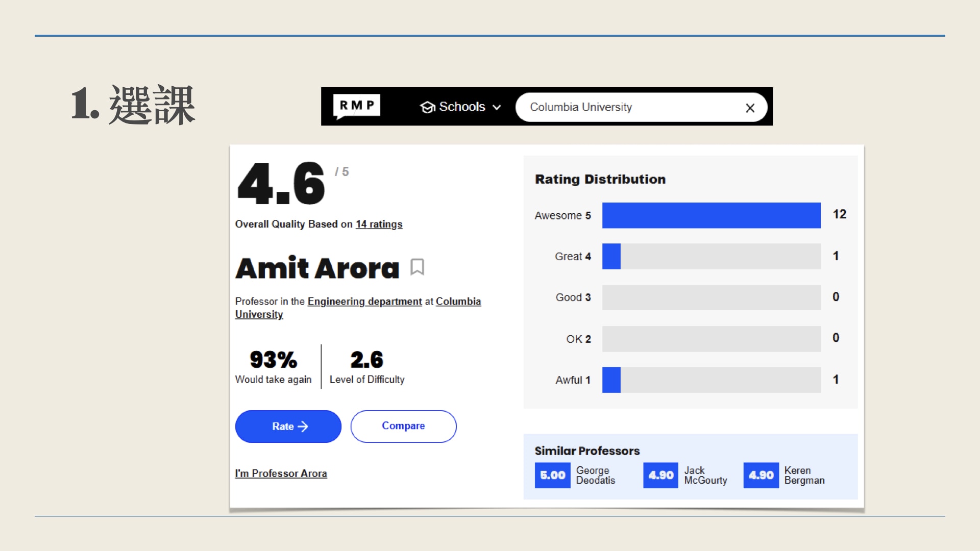The width and height of the screenshot is (980, 551).
Task: Click the OK 2 rating bar
Action: (x=712, y=339)
